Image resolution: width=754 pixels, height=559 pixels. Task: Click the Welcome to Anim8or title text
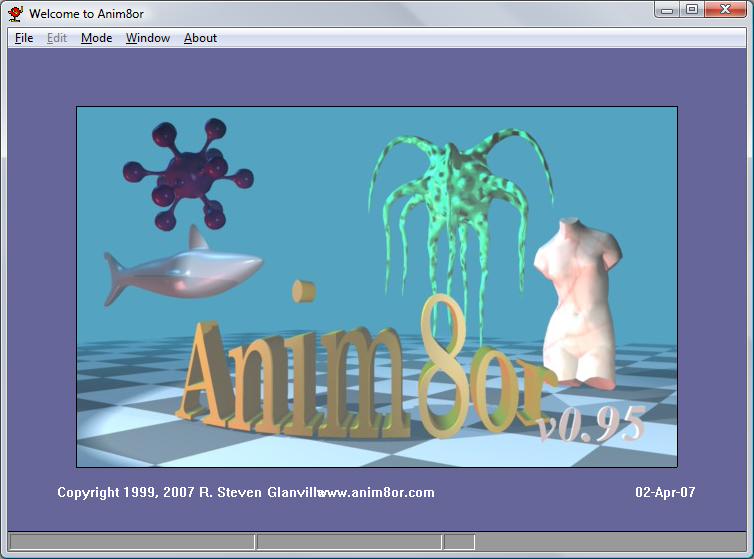pos(86,14)
